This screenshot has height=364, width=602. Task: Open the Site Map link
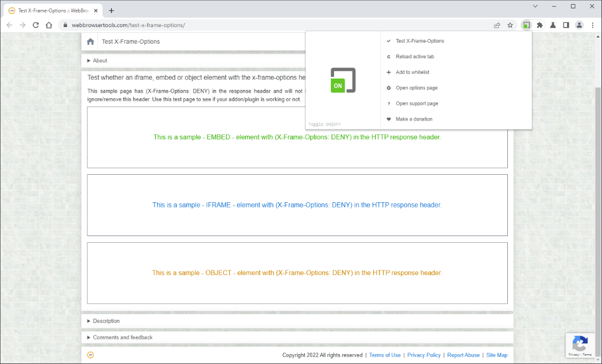point(497,355)
